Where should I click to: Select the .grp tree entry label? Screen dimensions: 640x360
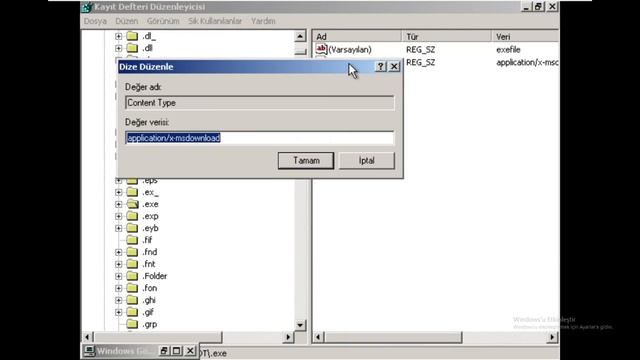click(149, 324)
